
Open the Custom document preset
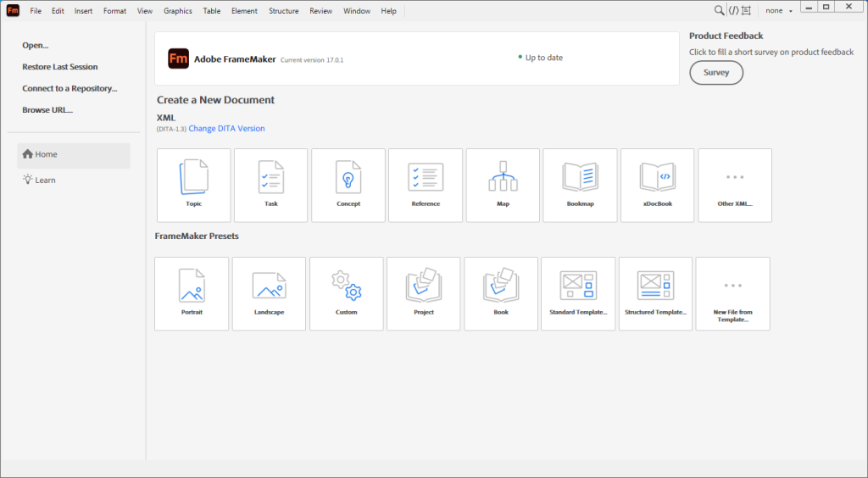coord(346,293)
